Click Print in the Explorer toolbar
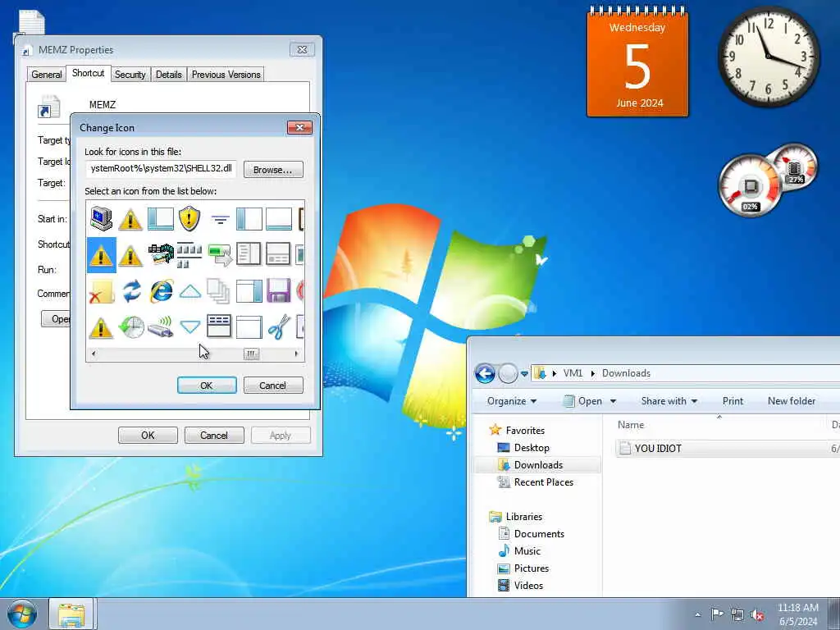The image size is (840, 630). [733, 400]
